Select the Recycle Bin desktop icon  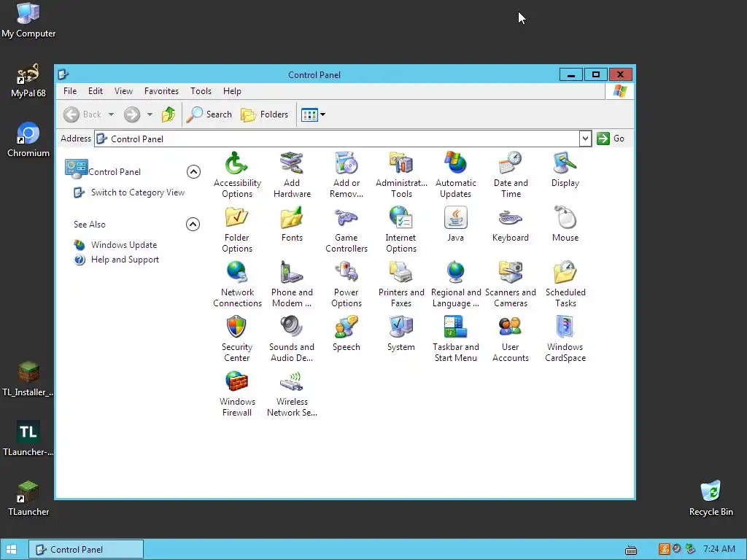pyautogui.click(x=711, y=499)
